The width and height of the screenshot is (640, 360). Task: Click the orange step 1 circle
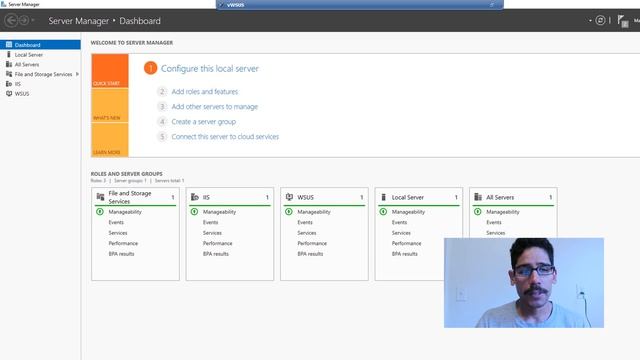(x=150, y=68)
